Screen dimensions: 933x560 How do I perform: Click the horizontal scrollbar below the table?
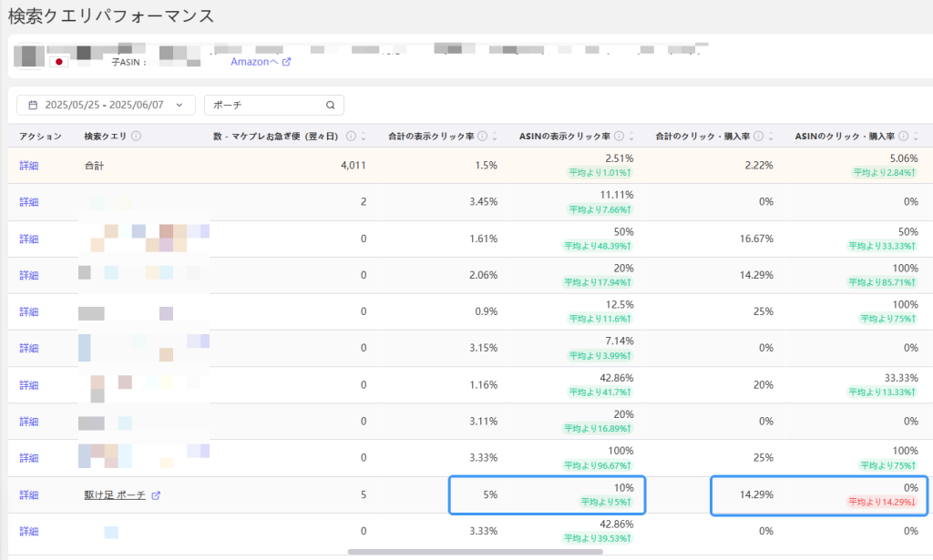(475, 552)
